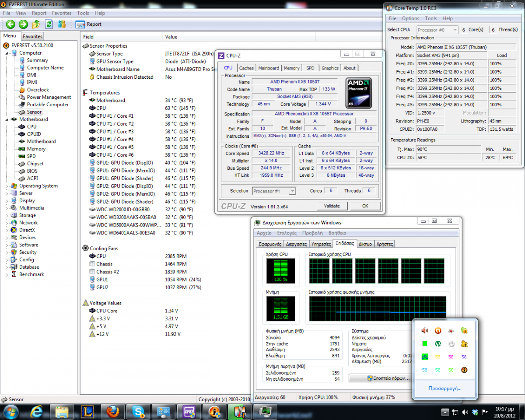
Task: Open Action Center flag icon in tray
Action: tap(484, 412)
